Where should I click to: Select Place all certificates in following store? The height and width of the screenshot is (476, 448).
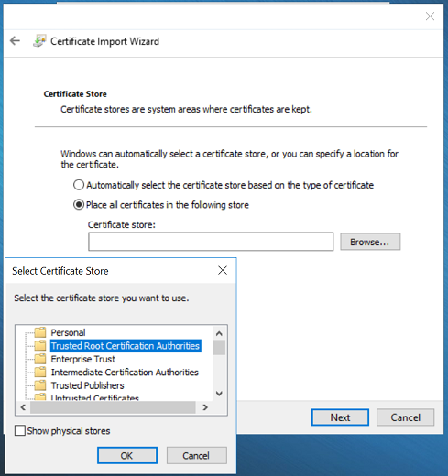point(79,204)
